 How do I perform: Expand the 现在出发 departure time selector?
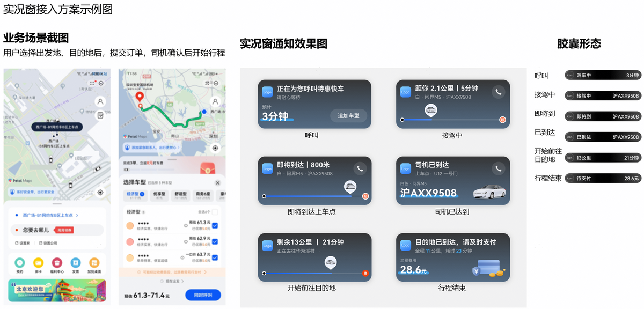point(172,281)
